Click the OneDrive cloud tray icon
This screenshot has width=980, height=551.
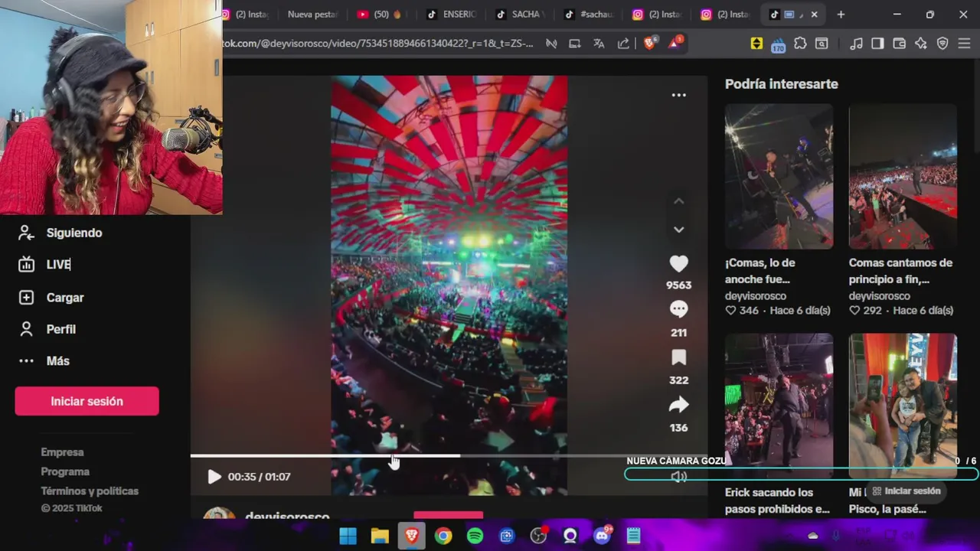pyautogui.click(x=812, y=536)
